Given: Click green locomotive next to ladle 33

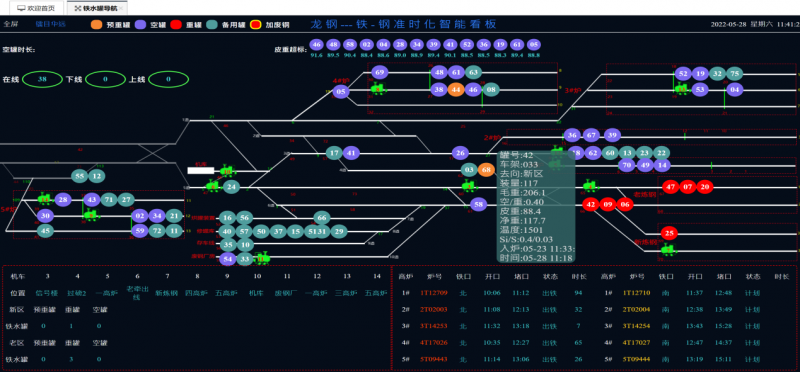Looking at the screenshot, I should coord(262,258).
